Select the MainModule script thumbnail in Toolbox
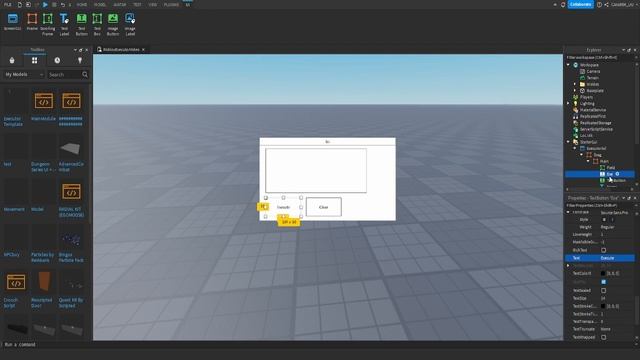The height and width of the screenshot is (360, 640). pos(44,101)
